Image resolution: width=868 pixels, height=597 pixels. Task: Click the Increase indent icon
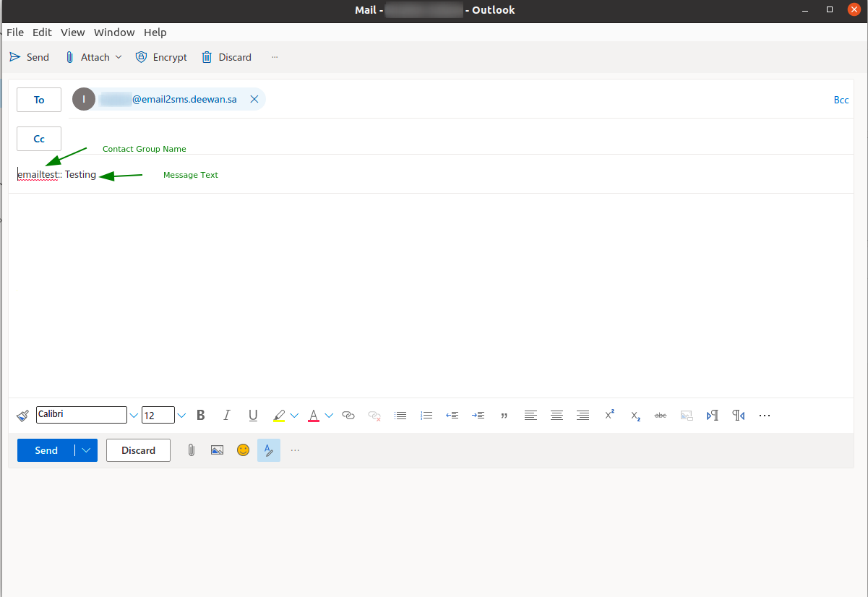(478, 416)
